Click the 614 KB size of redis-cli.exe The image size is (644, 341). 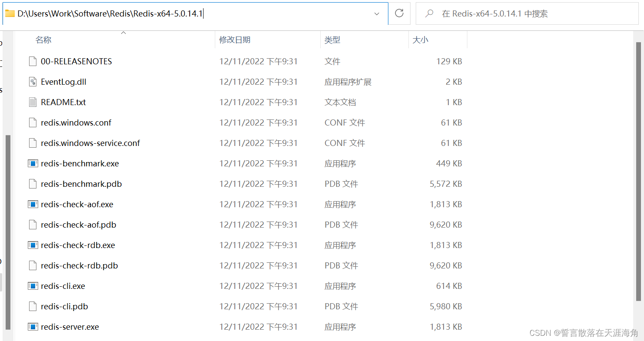449,286
